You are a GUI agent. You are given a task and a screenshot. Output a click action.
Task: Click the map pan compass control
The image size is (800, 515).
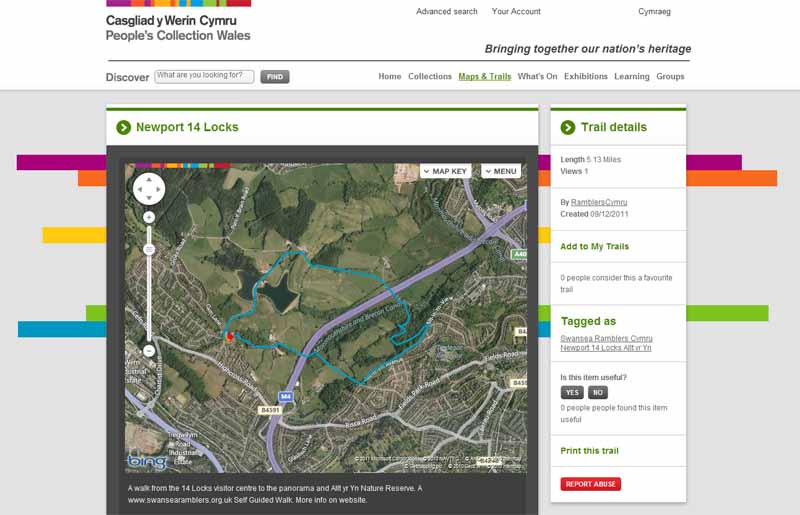pyautogui.click(x=148, y=188)
